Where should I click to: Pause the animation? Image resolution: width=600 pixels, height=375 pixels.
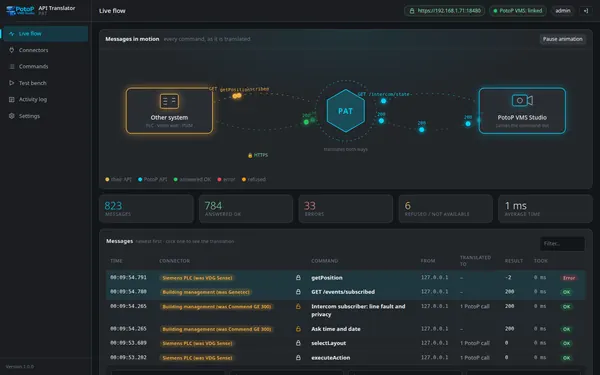coord(562,39)
